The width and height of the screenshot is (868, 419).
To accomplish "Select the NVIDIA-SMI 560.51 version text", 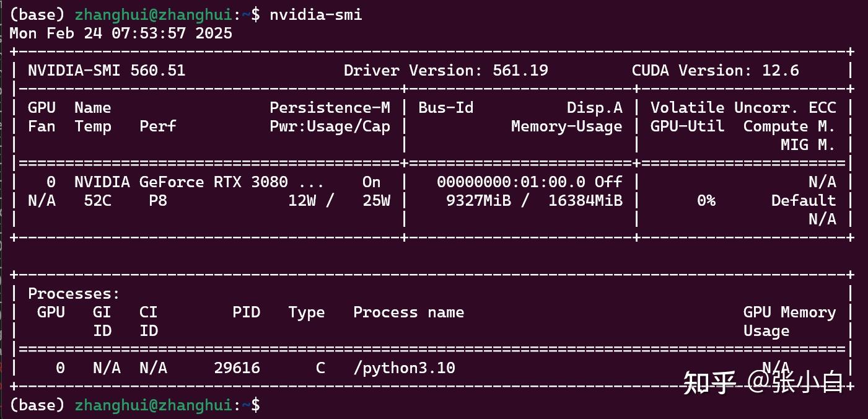I will (x=107, y=71).
